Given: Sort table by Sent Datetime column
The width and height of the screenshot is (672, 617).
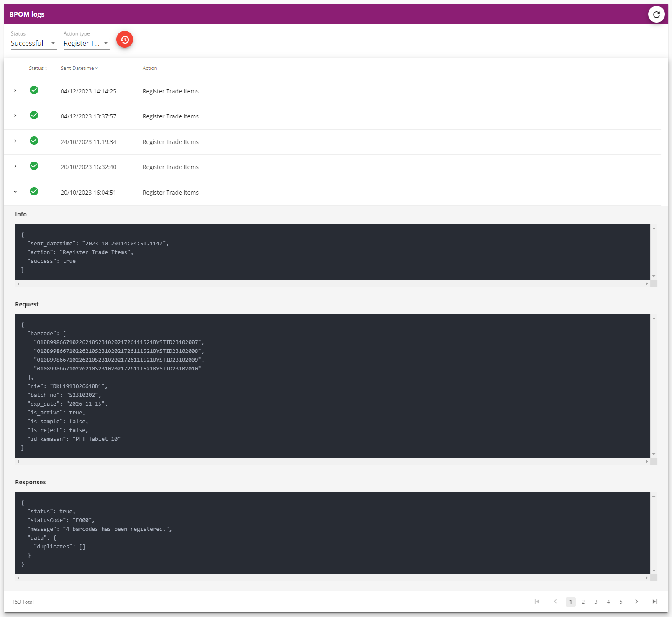Looking at the screenshot, I should pyautogui.click(x=79, y=68).
